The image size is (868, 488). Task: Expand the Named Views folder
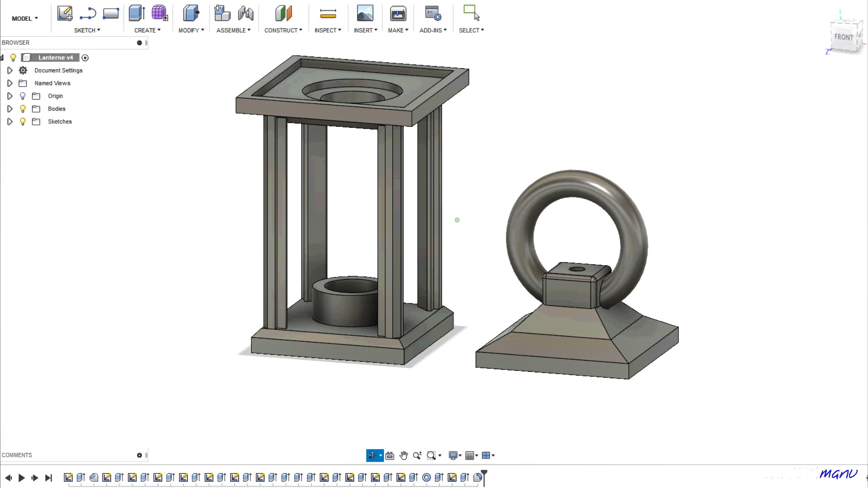coord(9,83)
